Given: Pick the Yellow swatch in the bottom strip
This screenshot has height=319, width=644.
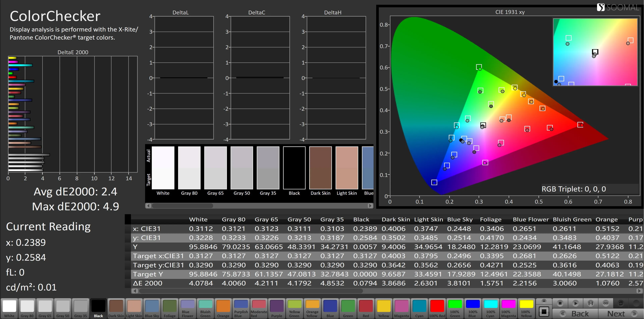Looking at the screenshot, I should pyautogui.click(x=384, y=308).
